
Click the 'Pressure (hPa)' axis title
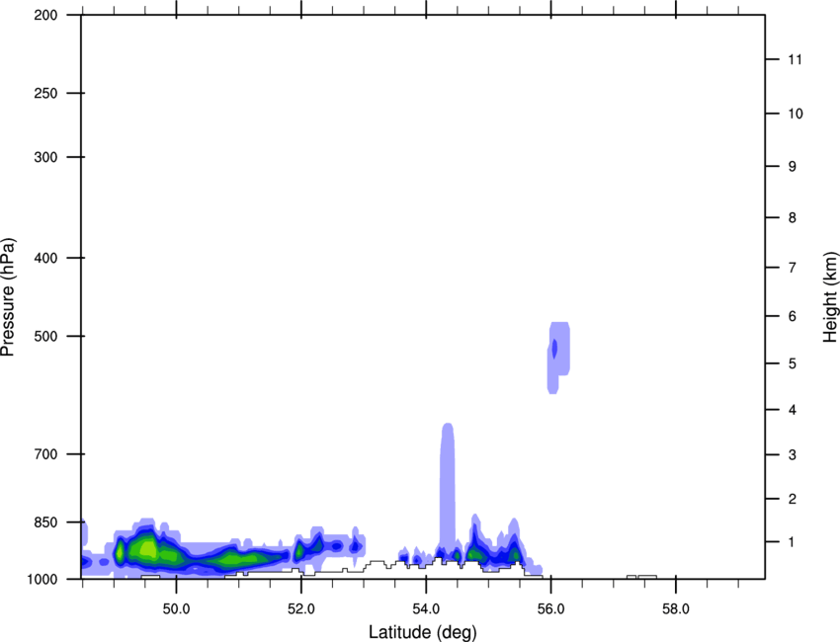click(8, 297)
